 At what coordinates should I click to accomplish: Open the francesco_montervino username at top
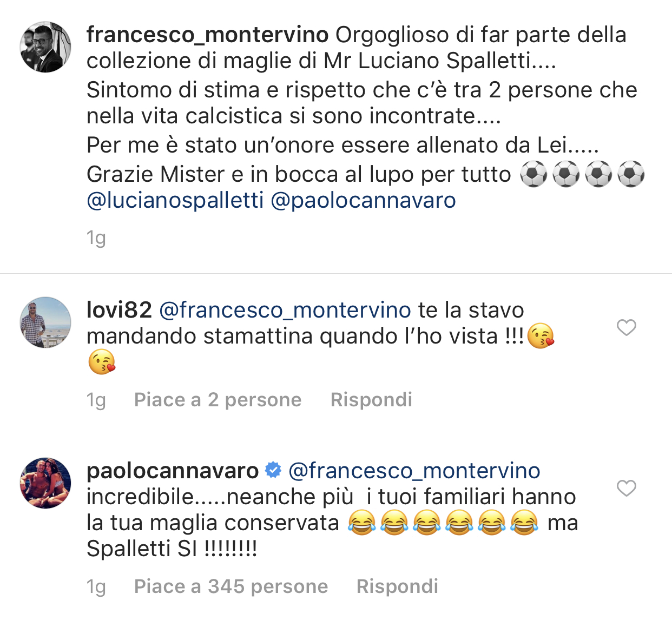(207, 35)
